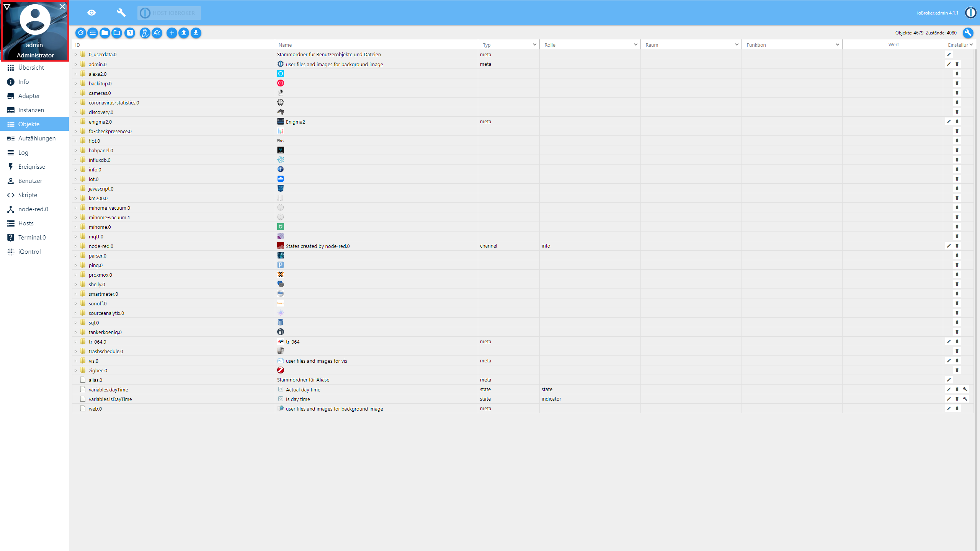Viewport: 980px width, 551px height.
Task: Expand the javascript.0 tree folder
Action: (x=75, y=189)
